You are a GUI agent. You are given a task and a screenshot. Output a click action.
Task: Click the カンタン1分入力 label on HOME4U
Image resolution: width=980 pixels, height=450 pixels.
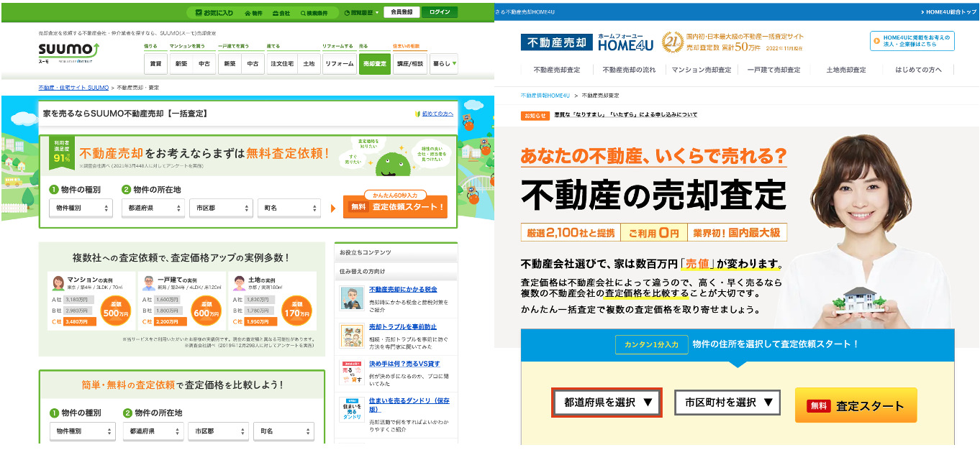[x=651, y=344]
